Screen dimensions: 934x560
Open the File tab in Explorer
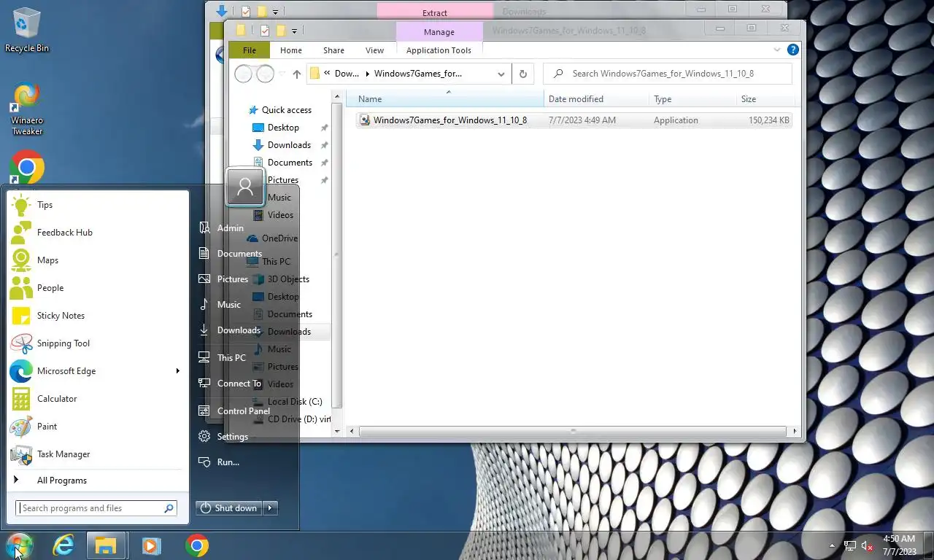(x=250, y=50)
